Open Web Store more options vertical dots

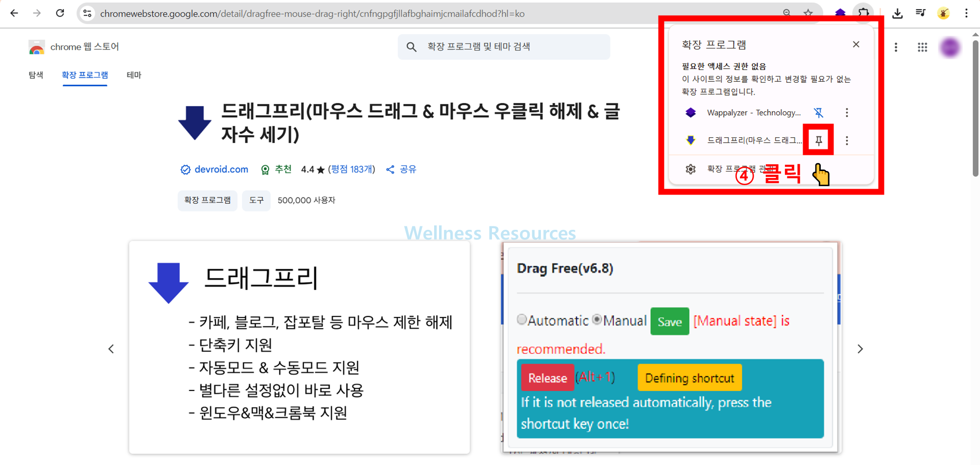coord(896,47)
